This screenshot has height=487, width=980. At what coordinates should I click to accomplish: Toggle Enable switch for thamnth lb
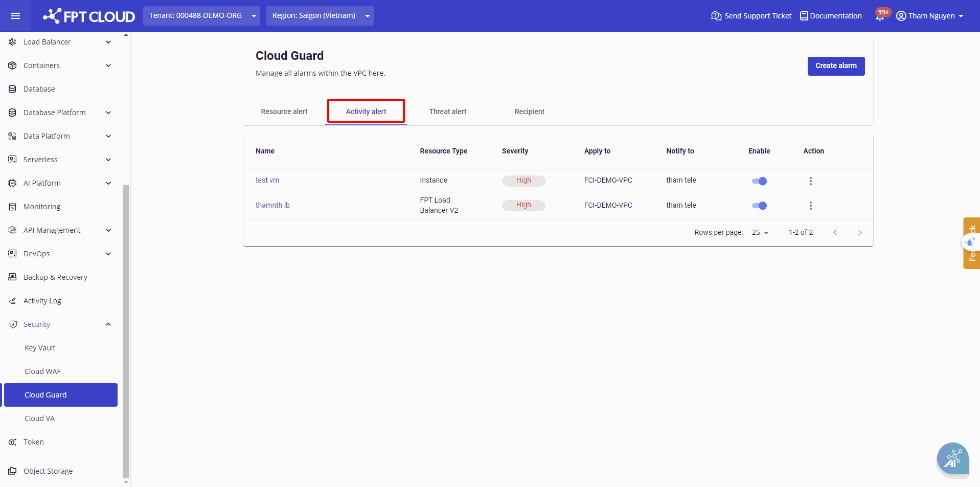click(759, 206)
